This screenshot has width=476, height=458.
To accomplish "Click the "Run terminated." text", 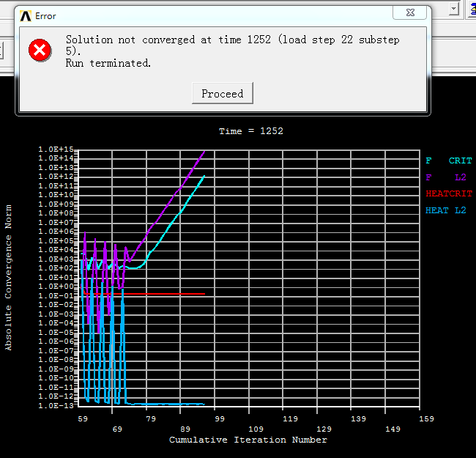I will 108,63.
